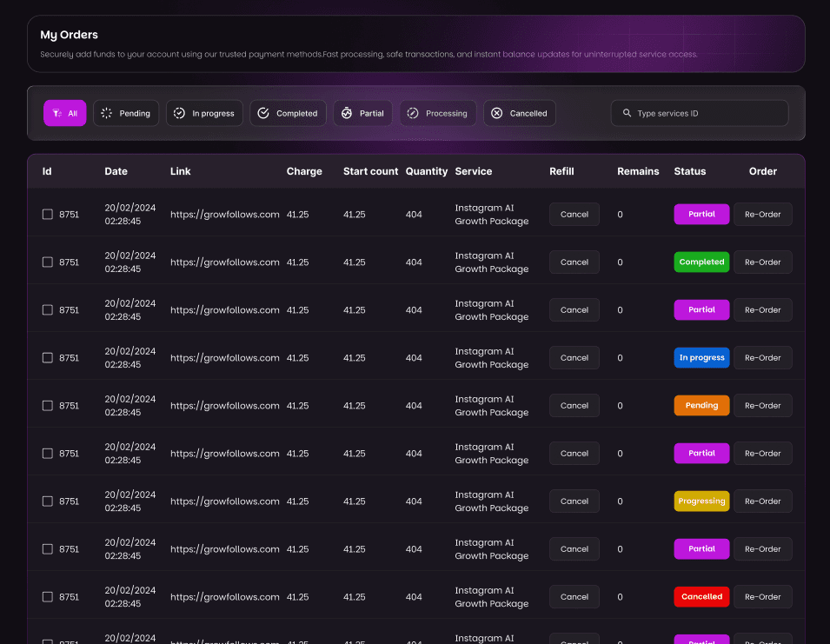Open the Partial filter tab
This screenshot has width=830, height=644.
(x=362, y=113)
